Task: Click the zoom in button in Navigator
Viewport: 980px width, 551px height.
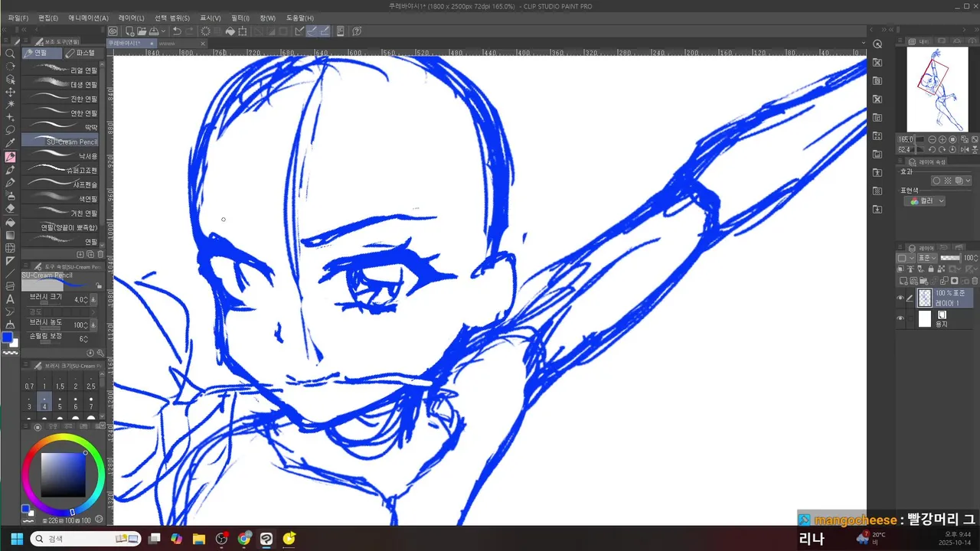Action: pos(942,140)
